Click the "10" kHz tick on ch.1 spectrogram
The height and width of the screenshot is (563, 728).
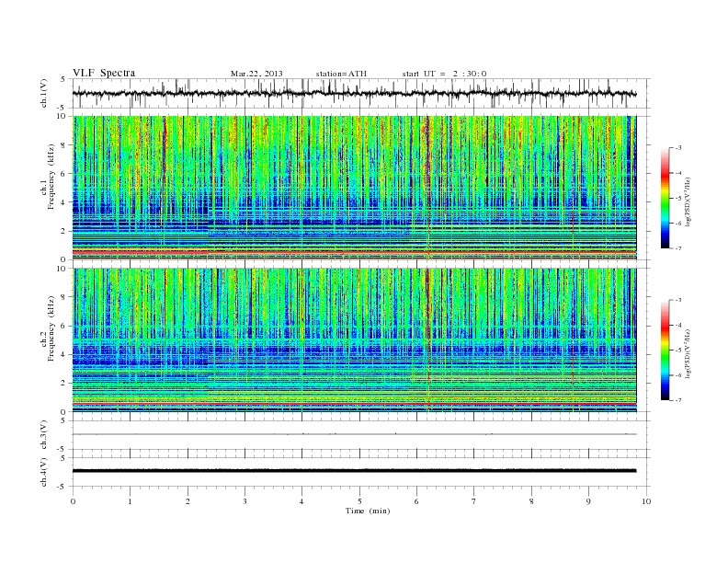[63, 116]
